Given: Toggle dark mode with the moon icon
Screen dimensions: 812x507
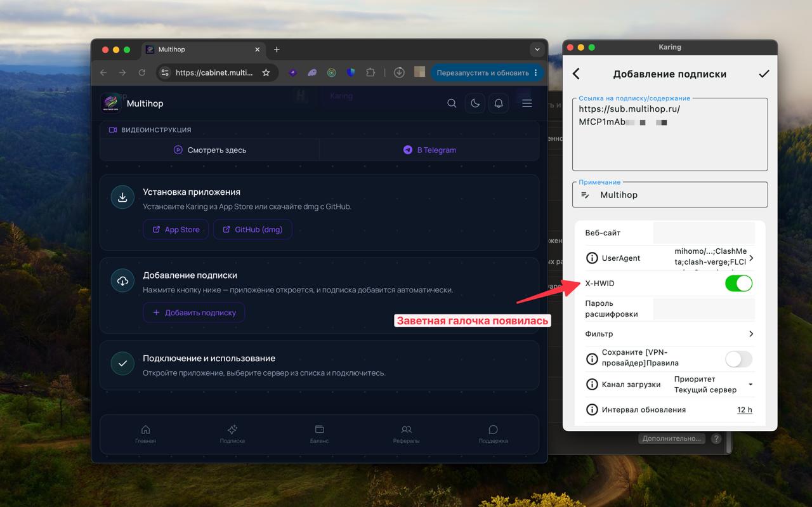Looking at the screenshot, I should pos(475,103).
